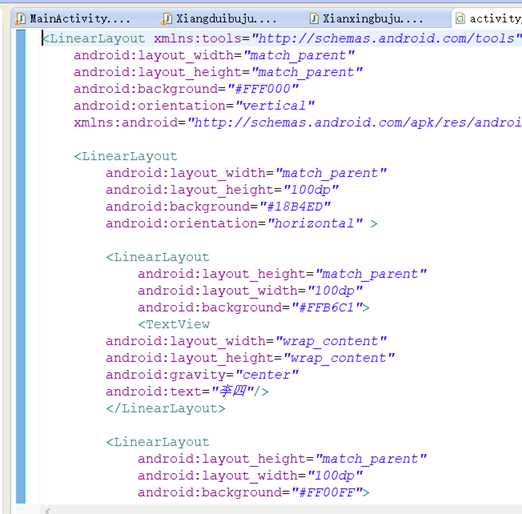Screen dimensions: 522x514
Task: Activate the activity XML editor tab
Action: tap(488, 19)
